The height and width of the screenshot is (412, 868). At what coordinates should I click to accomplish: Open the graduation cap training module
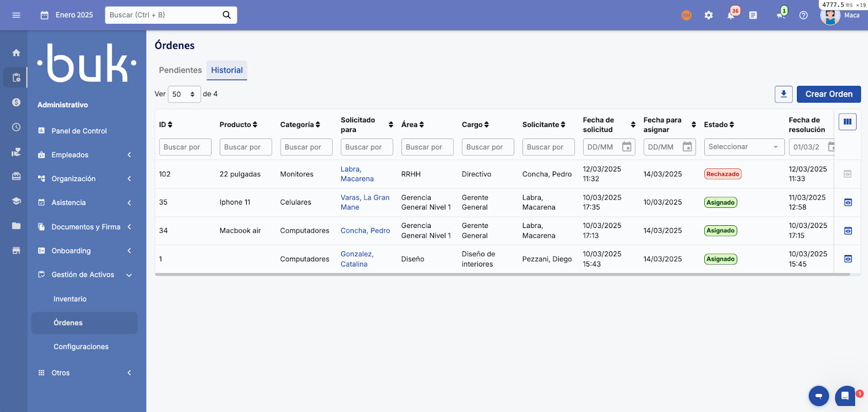point(16,201)
